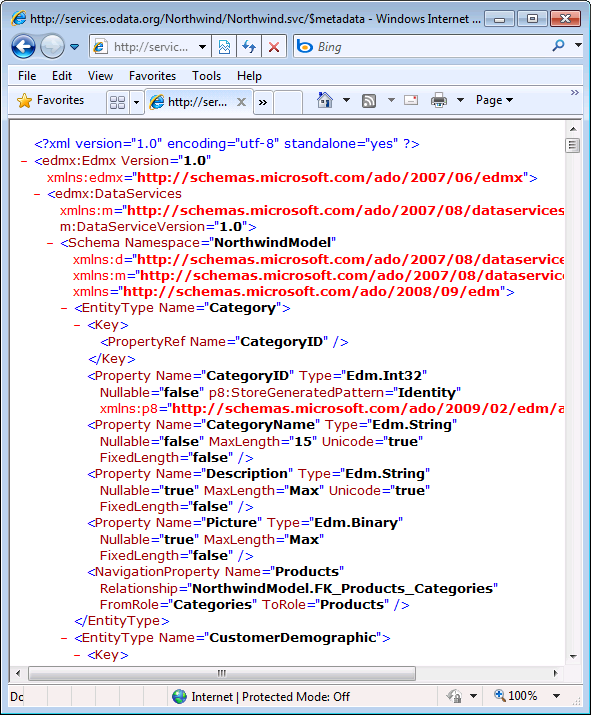This screenshot has height=715, width=591.
Task: Click the address bar URL field
Action: (151, 47)
